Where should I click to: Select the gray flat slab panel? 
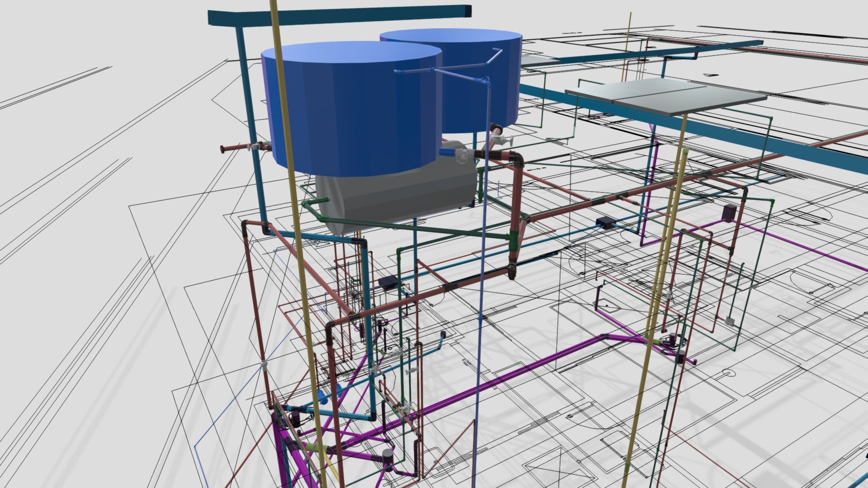665,96
